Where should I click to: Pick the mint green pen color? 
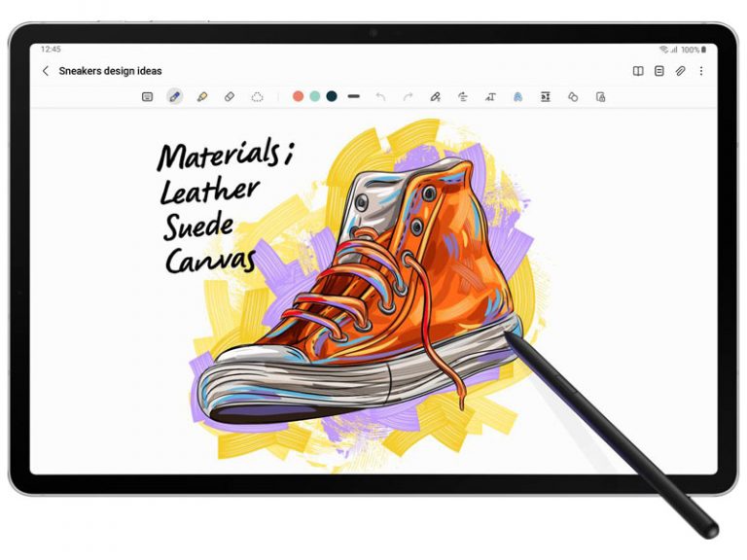tap(315, 96)
